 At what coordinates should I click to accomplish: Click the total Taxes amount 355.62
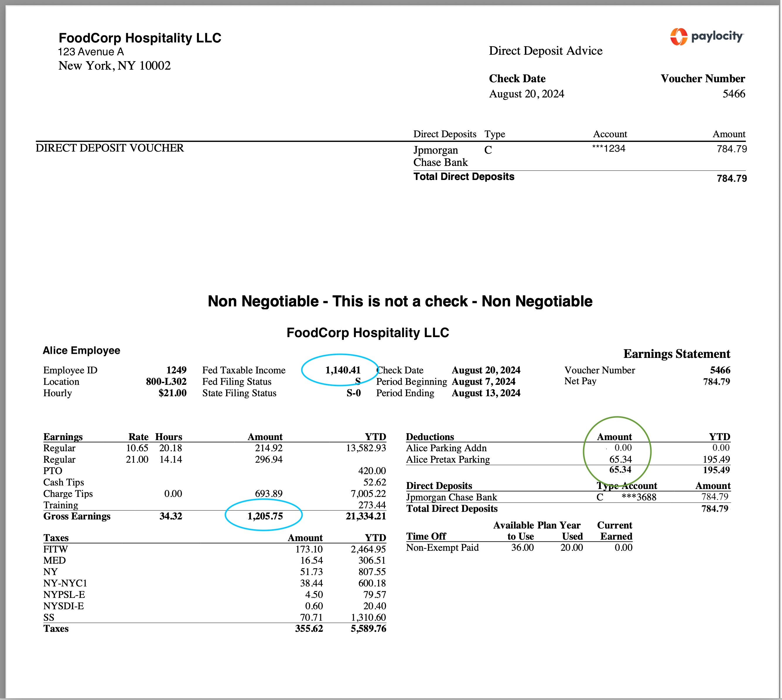pyautogui.click(x=309, y=629)
